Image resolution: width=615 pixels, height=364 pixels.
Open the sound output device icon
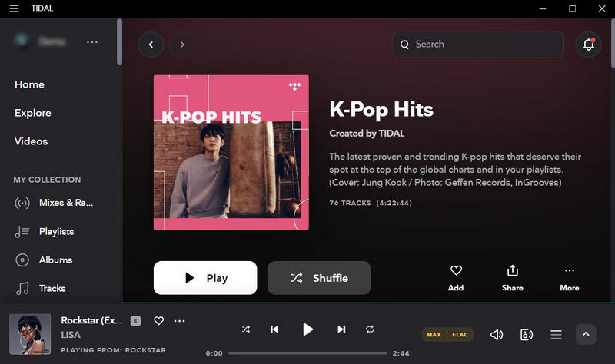(x=527, y=335)
